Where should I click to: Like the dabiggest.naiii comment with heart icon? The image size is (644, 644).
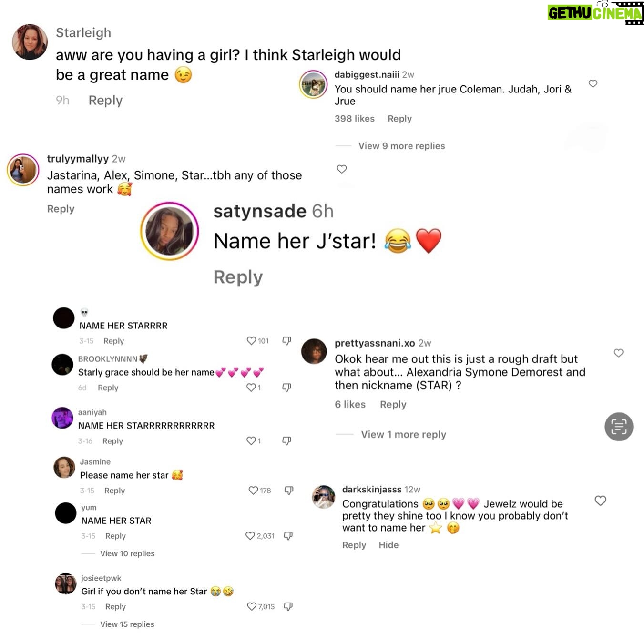click(x=593, y=84)
